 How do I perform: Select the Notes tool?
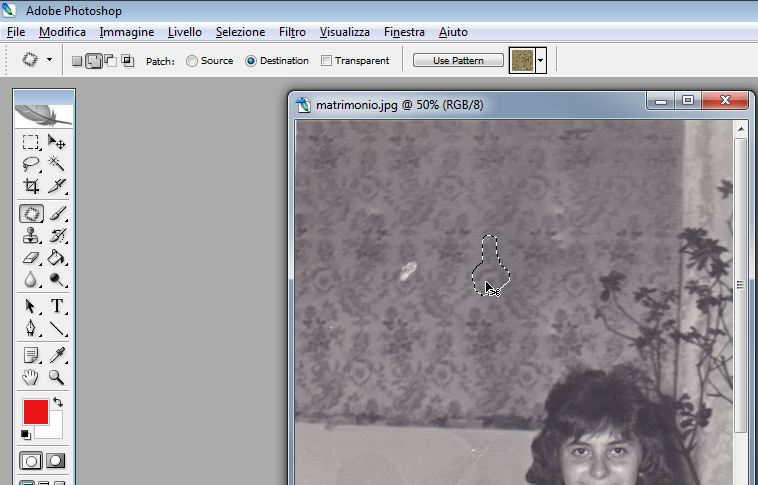click(x=30, y=355)
